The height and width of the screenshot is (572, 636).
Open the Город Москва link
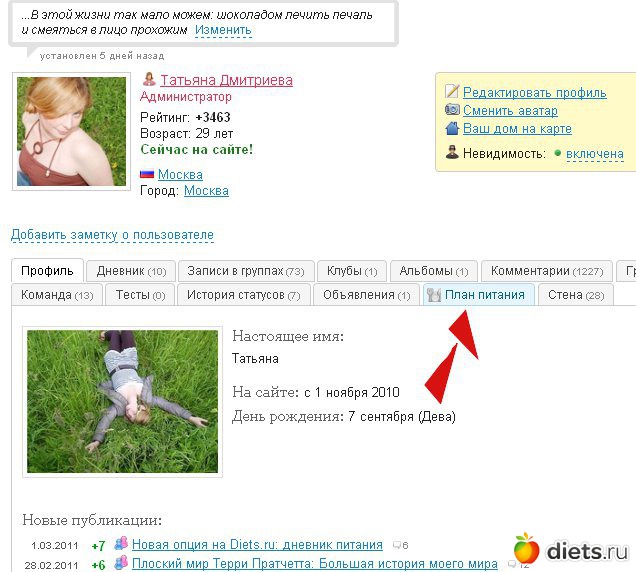(206, 191)
